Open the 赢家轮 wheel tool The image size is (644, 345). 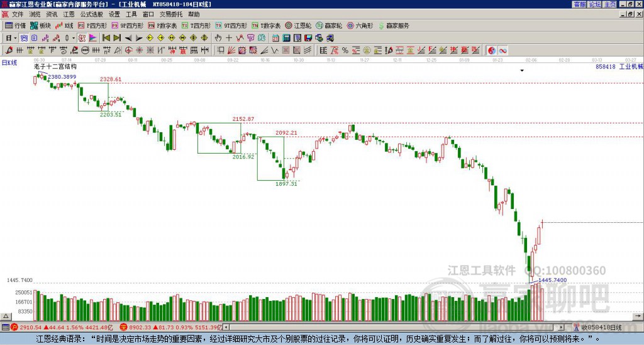pyautogui.click(x=329, y=25)
